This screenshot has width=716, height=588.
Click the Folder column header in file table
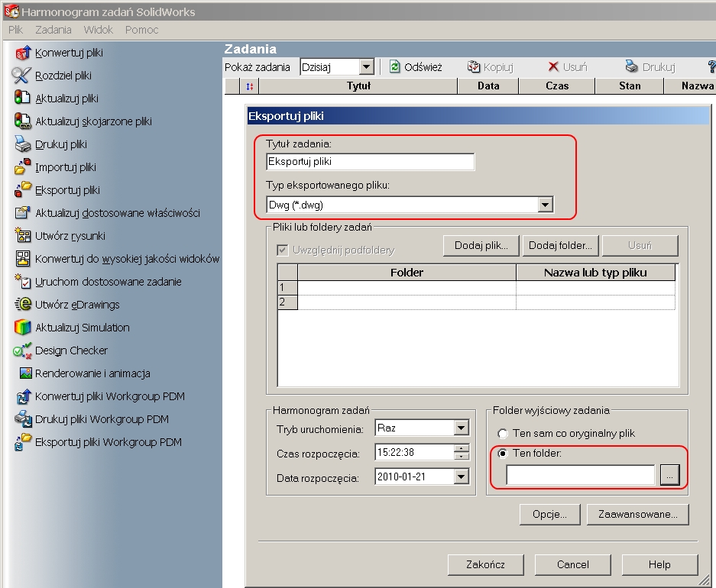coord(407,273)
